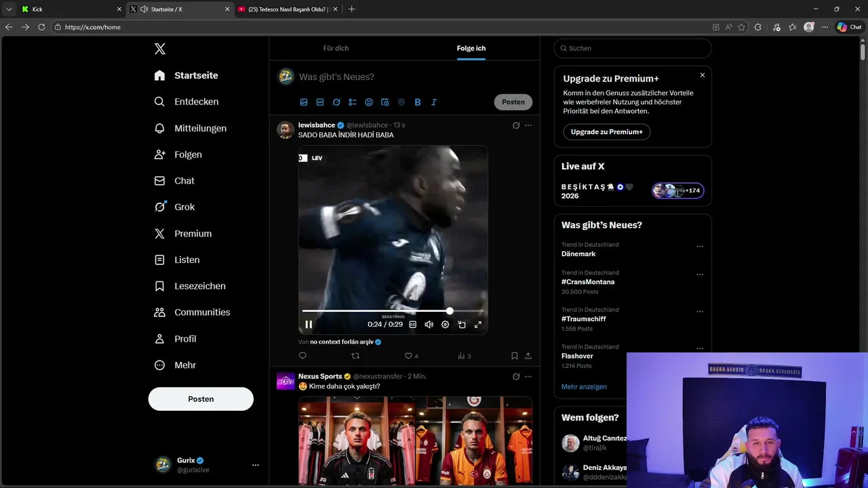Reload the page in browser toolbar
868x488 pixels.
(41, 27)
